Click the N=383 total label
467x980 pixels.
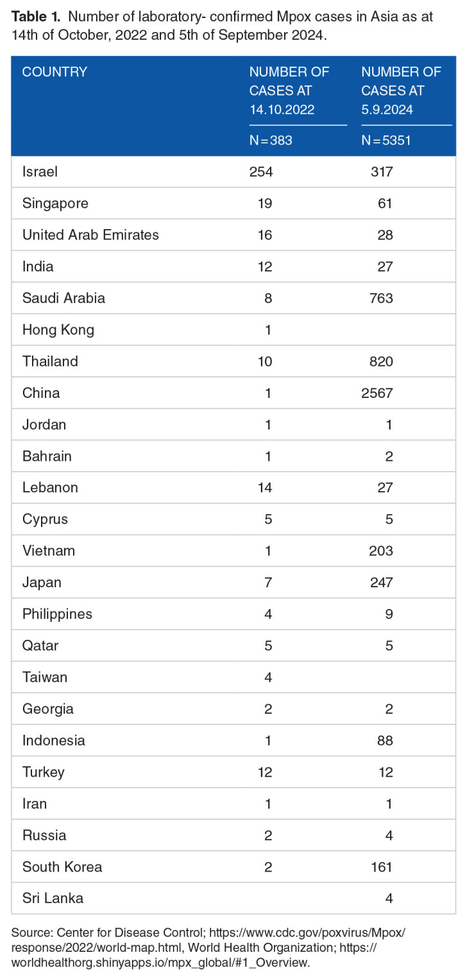click(271, 139)
